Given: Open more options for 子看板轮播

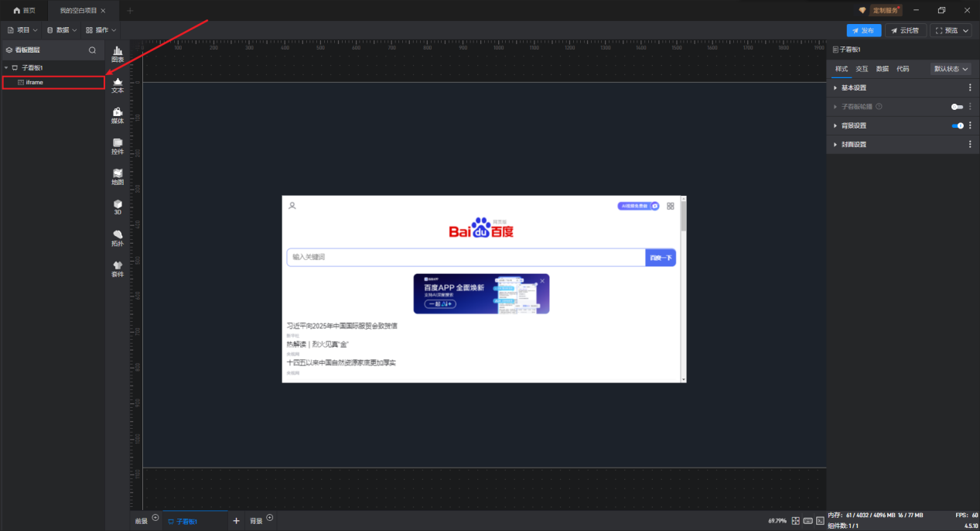Looking at the screenshot, I should tap(970, 107).
